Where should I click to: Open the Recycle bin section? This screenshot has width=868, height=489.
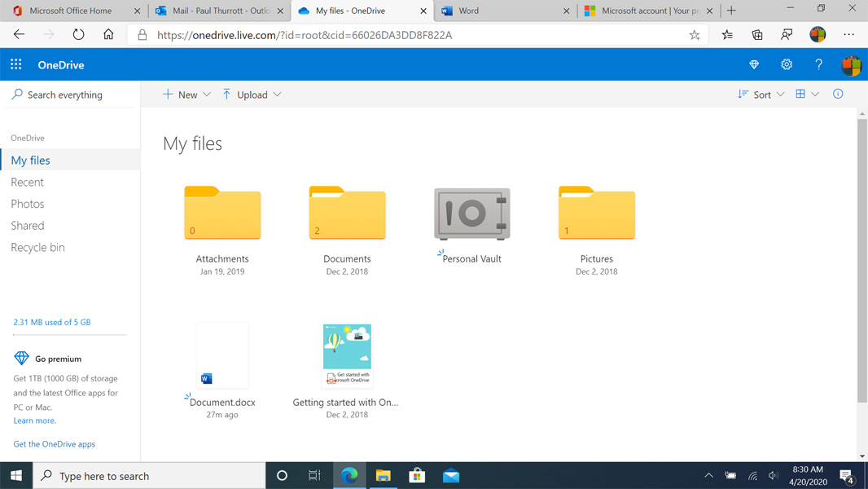pyautogui.click(x=37, y=247)
